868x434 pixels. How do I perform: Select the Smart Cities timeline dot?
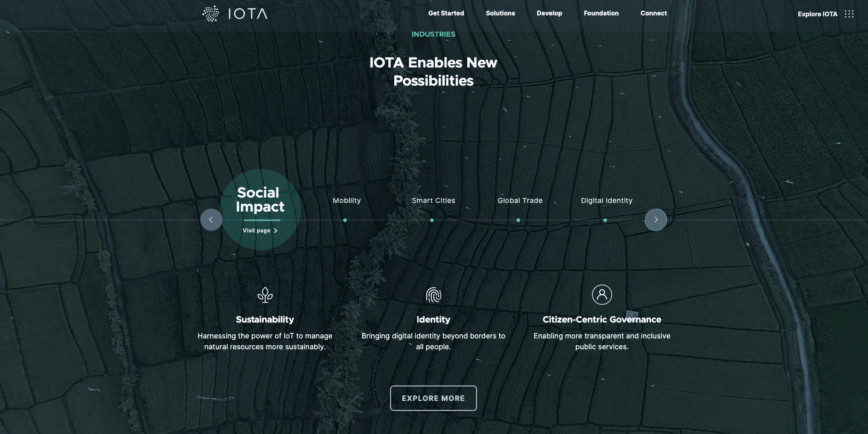pyautogui.click(x=432, y=220)
